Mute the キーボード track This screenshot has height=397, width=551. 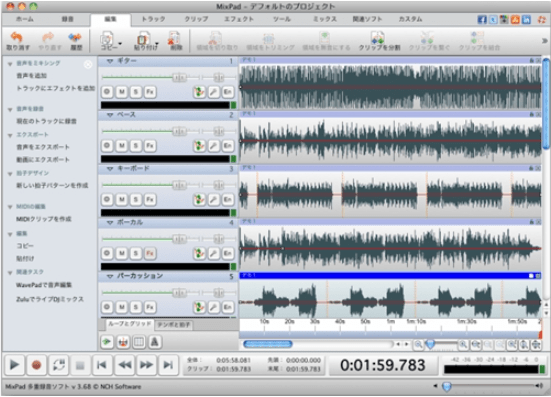tap(122, 200)
